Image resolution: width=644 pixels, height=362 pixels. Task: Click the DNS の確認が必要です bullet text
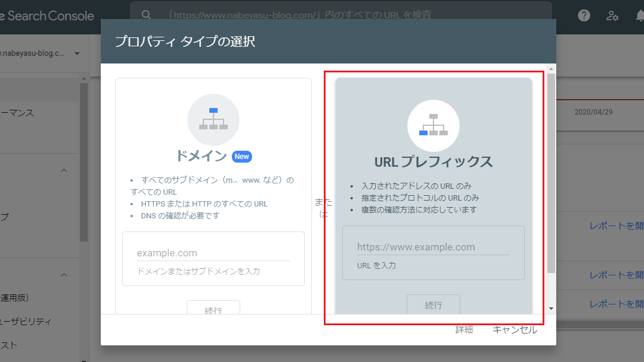pyautogui.click(x=180, y=216)
